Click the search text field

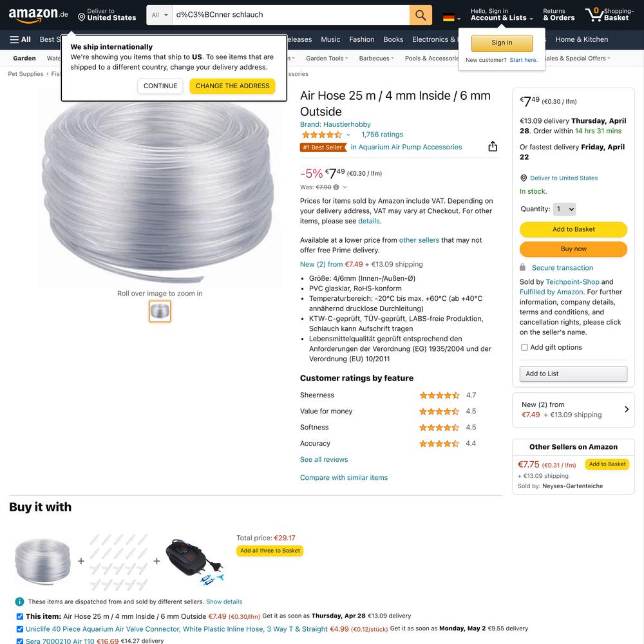(x=290, y=15)
